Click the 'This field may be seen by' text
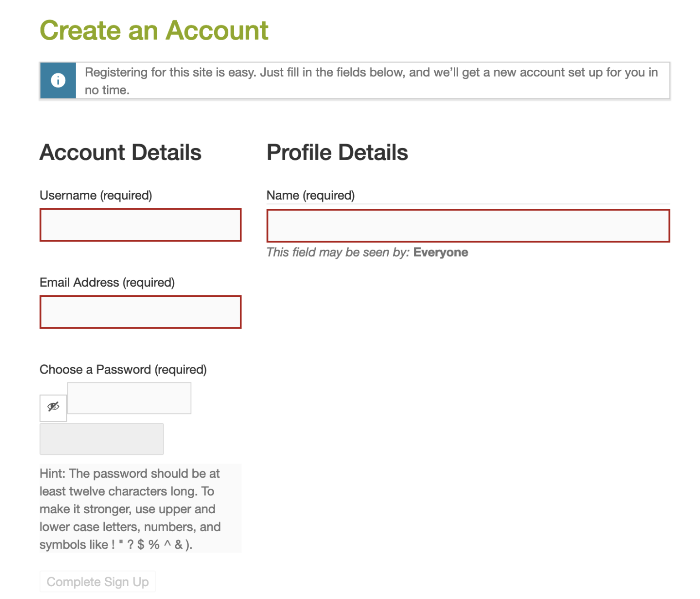This screenshot has height=599, width=700. point(338,253)
